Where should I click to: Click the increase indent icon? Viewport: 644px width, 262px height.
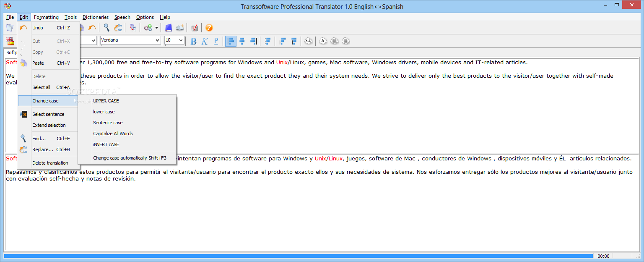(x=294, y=41)
